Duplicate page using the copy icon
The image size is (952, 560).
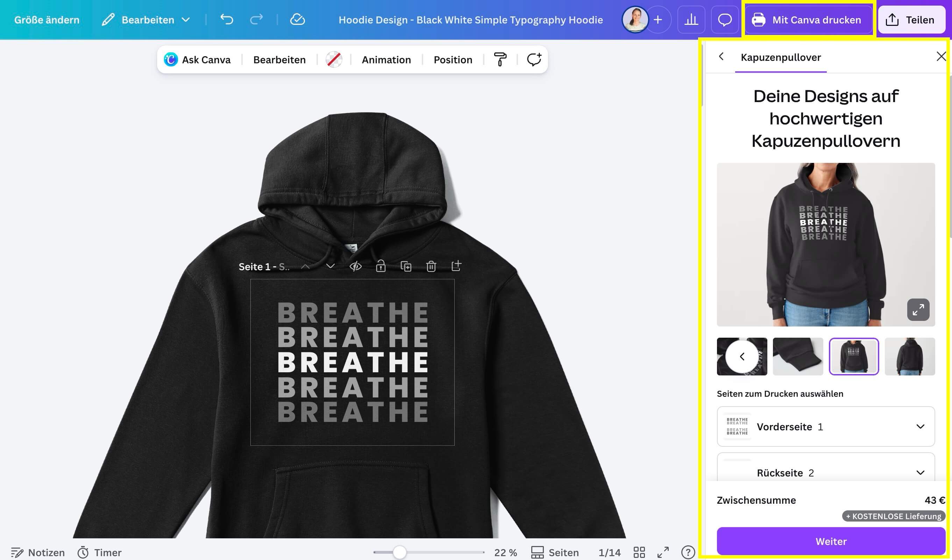coord(406,266)
